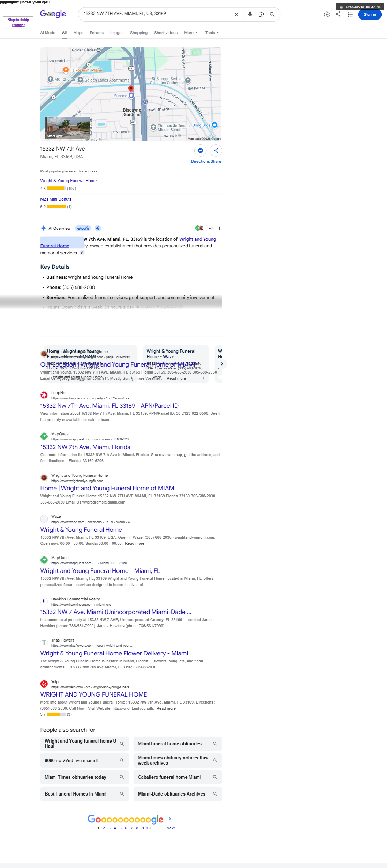
Task: Open MapQuest Wright and Young Funeral Home - Miami, FL
Action: (x=100, y=571)
